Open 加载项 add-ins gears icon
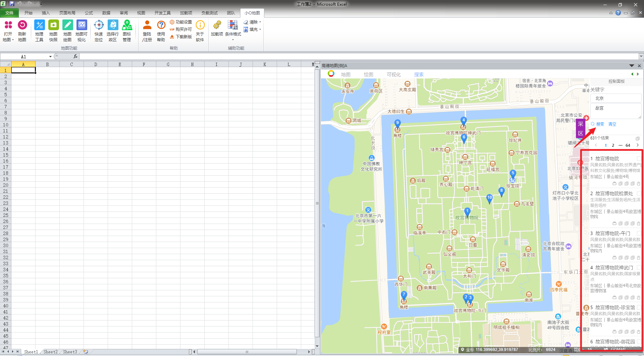This screenshot has width=644, height=356. click(x=217, y=25)
